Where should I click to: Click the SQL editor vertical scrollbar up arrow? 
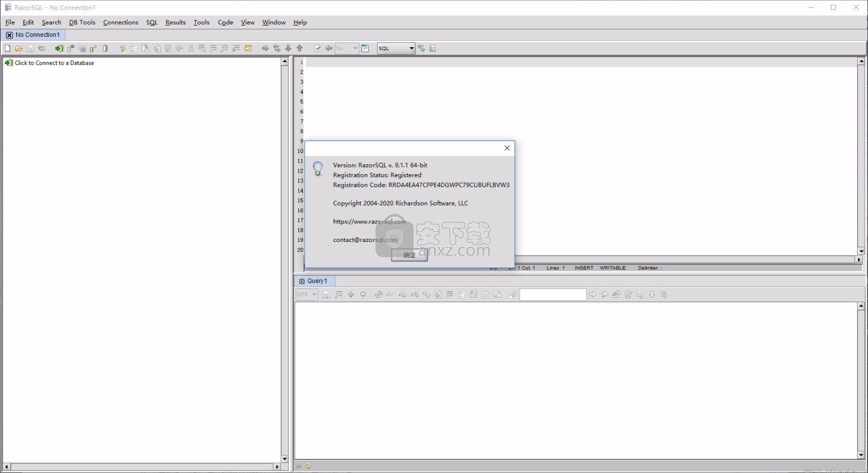(861, 61)
